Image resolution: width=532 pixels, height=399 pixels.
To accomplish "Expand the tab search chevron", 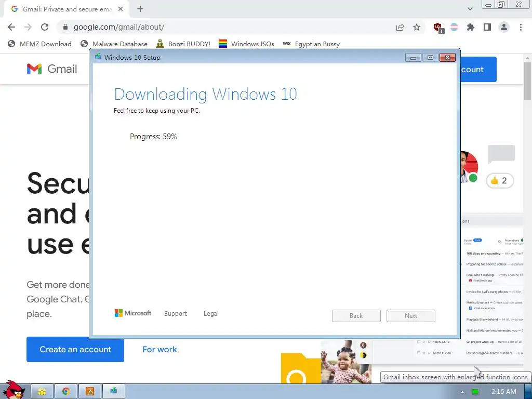I will point(470,9).
